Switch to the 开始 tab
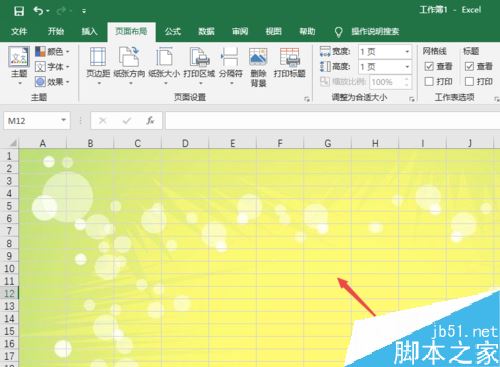 click(x=56, y=32)
